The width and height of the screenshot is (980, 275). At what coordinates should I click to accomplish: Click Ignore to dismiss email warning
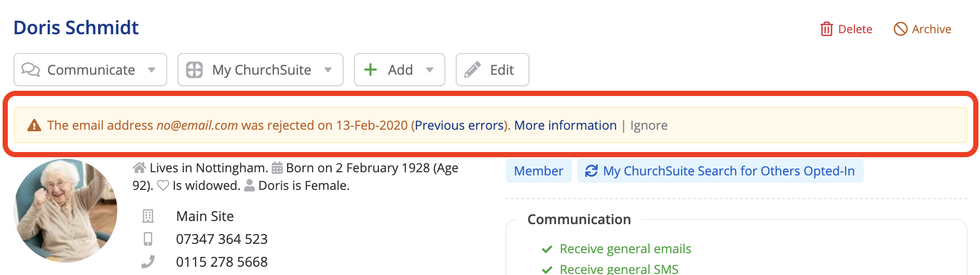649,126
